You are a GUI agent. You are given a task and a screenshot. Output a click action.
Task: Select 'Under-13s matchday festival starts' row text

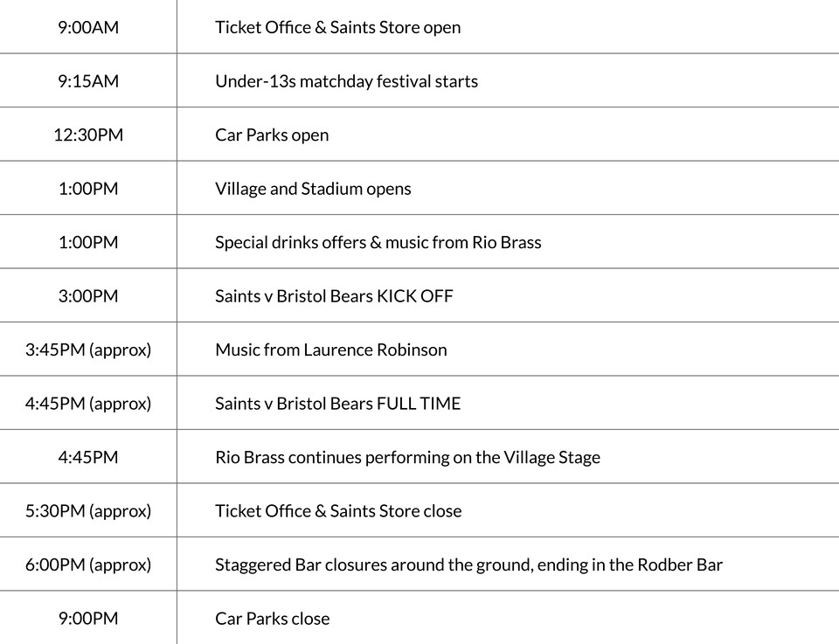(346, 81)
